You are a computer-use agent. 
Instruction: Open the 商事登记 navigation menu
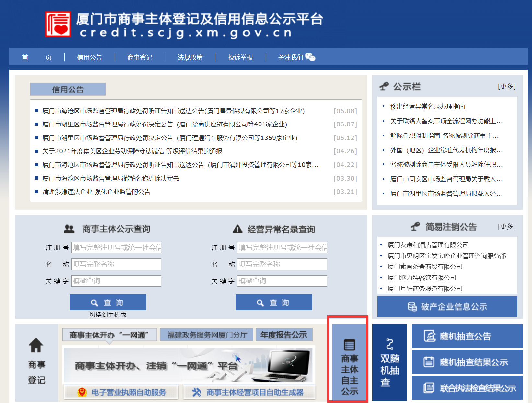click(x=140, y=57)
